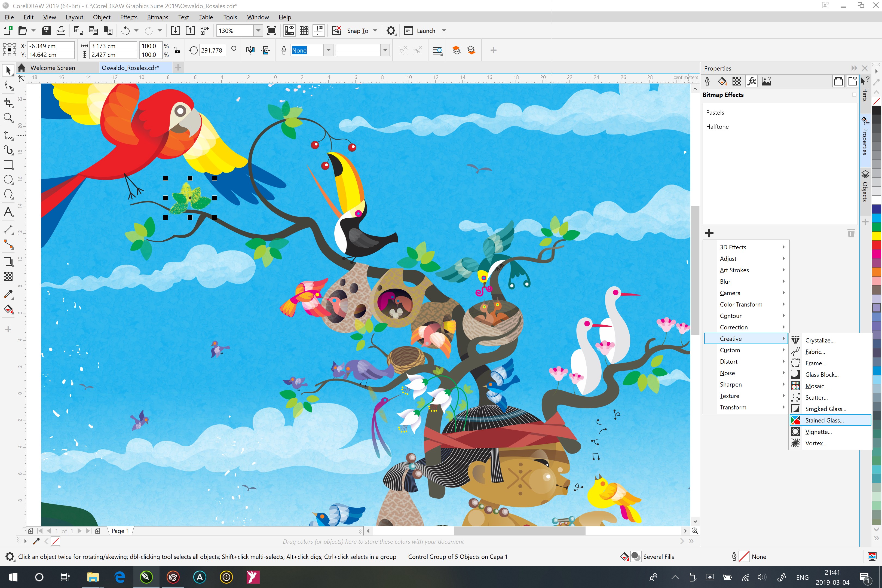Pick the Text tool

click(8, 212)
